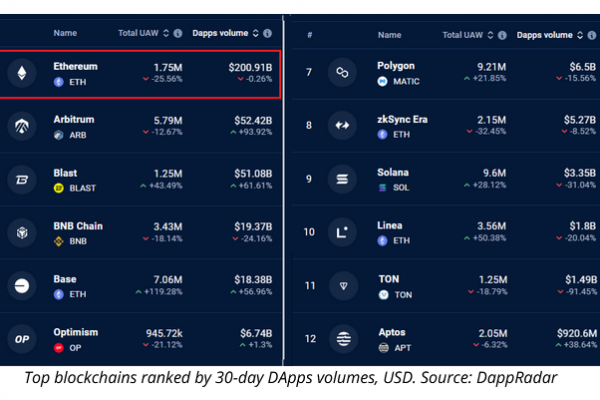600x400 pixels.
Task: Click the Aptos chain logo icon
Action: [x=343, y=339]
